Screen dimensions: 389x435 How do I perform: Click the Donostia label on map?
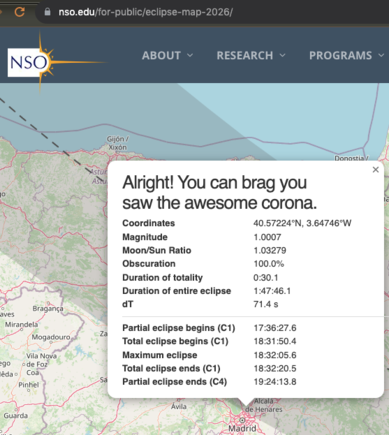pyautogui.click(x=351, y=158)
